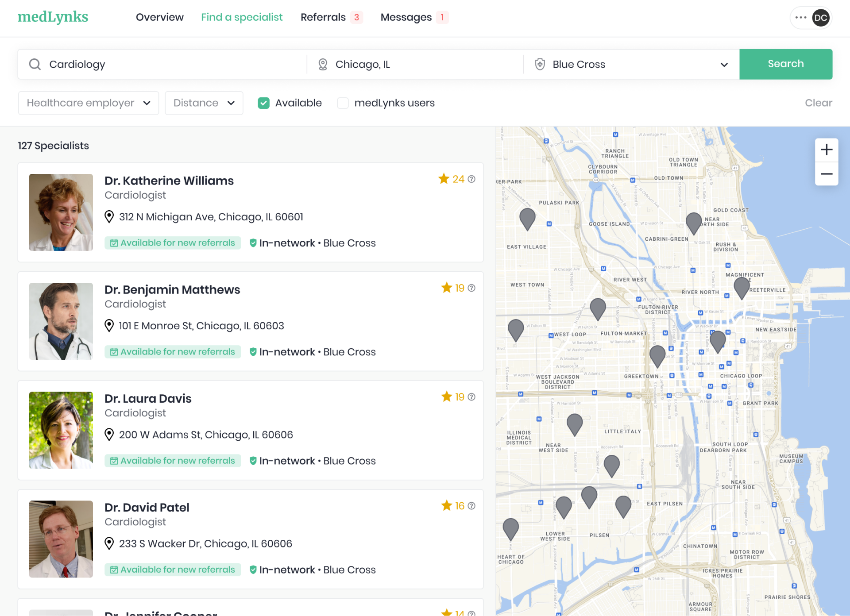Open Dr. Benjamin Matthews' name link

172,289
